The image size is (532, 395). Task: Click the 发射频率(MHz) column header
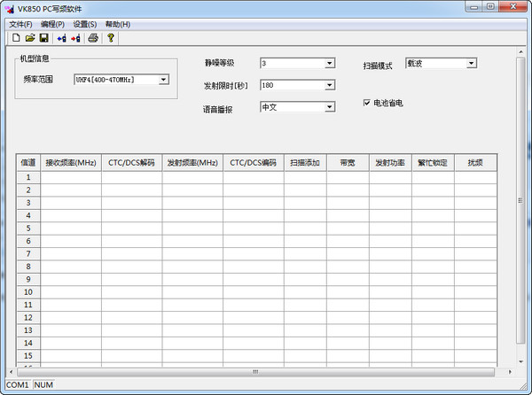[192, 163]
